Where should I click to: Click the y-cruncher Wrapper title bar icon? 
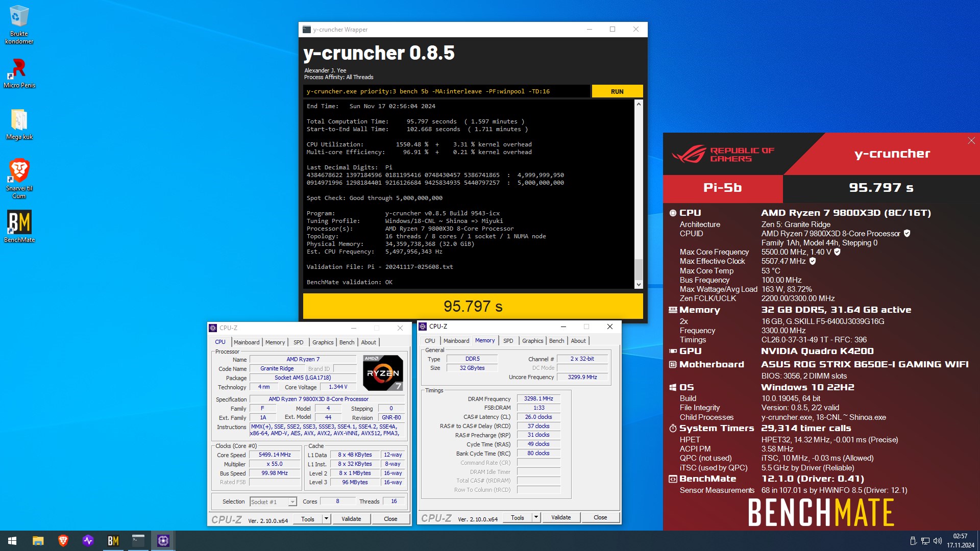[307, 30]
